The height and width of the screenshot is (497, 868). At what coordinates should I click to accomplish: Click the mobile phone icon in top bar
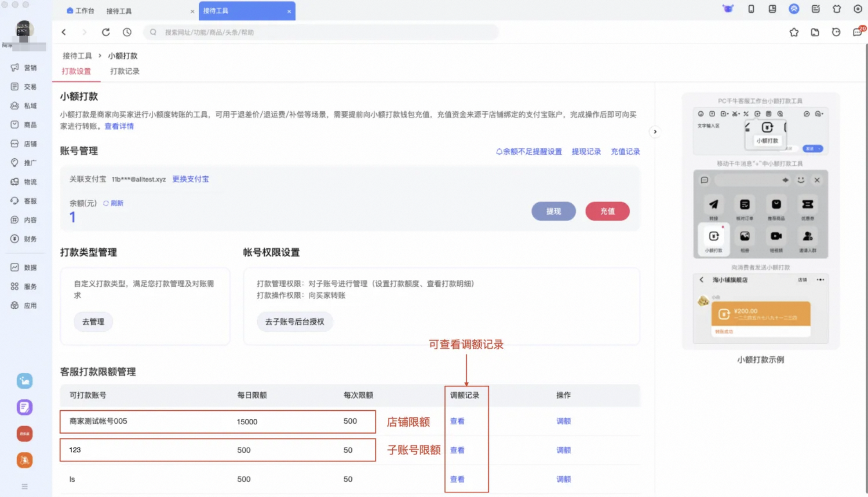(751, 9)
